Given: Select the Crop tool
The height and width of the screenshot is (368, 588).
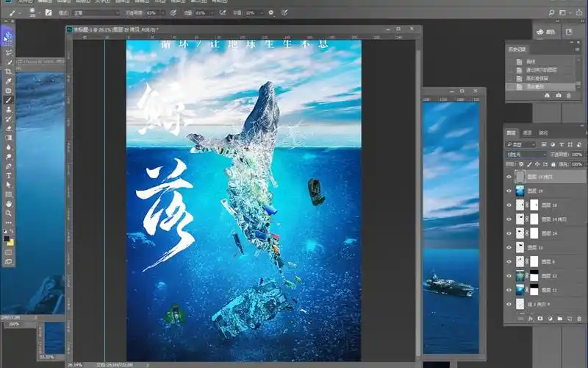Looking at the screenshot, I should click(x=9, y=71).
